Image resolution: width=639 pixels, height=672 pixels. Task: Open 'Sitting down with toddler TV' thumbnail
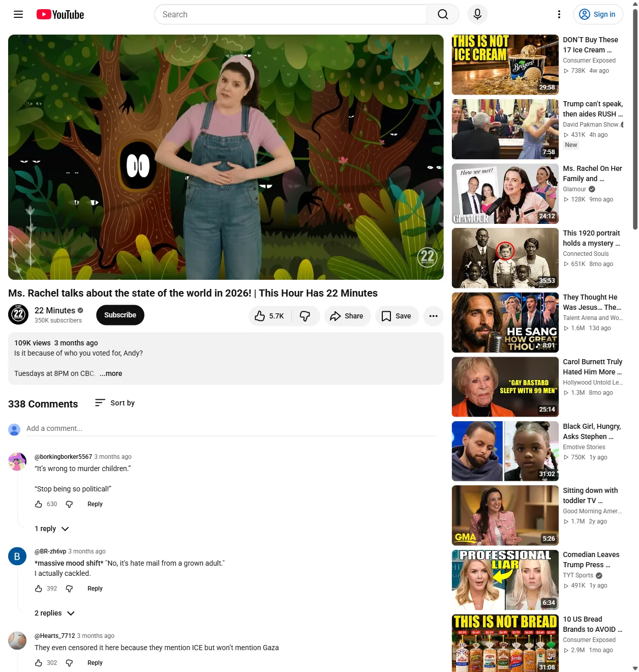coord(505,515)
